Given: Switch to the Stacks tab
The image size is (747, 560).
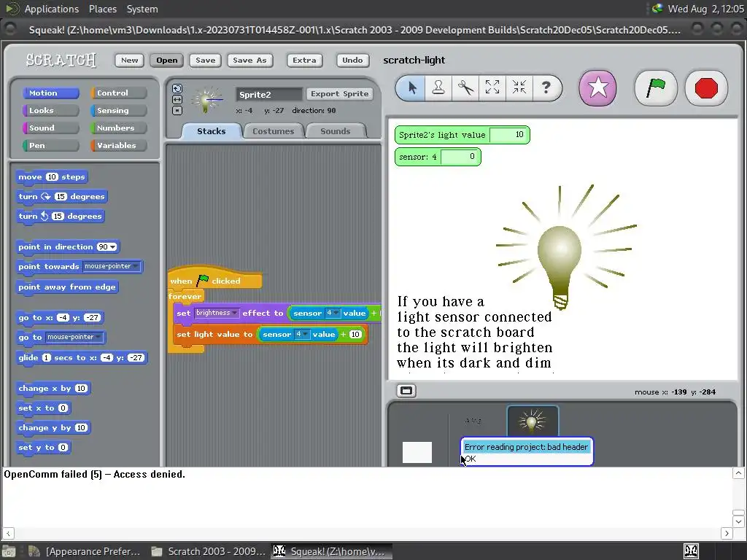Looking at the screenshot, I should click(211, 131).
